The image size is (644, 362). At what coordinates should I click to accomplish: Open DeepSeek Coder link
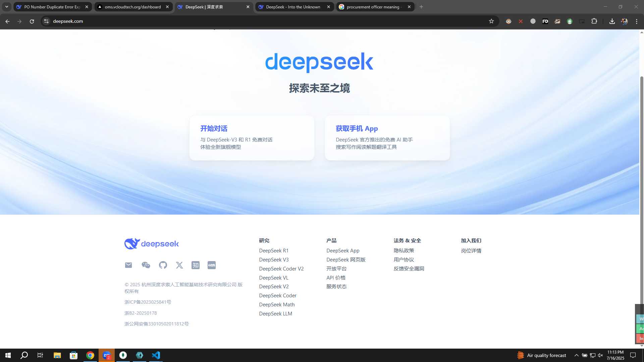(x=278, y=296)
